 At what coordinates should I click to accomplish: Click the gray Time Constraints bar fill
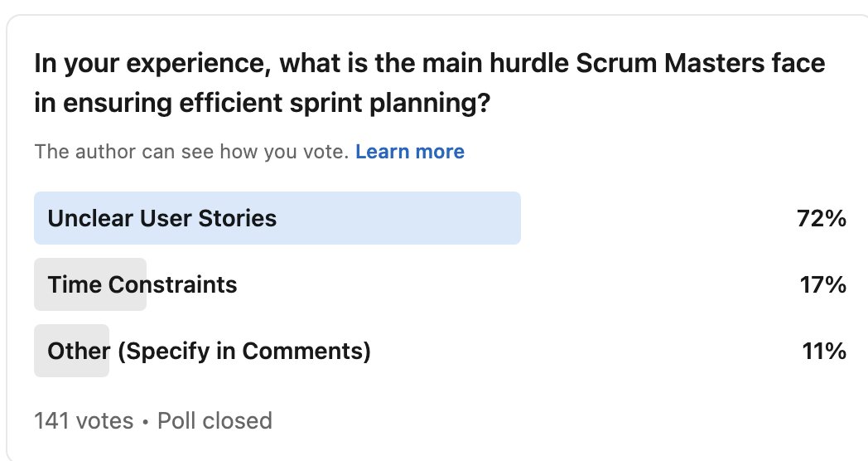(90, 284)
